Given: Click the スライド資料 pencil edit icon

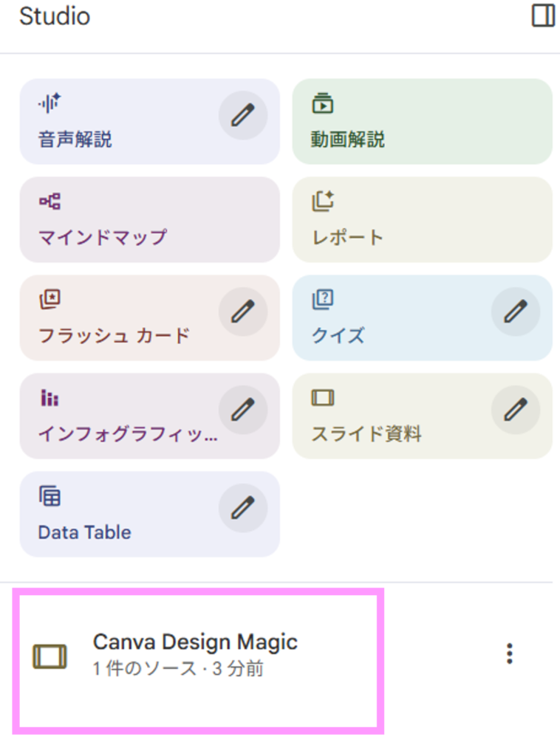Looking at the screenshot, I should tap(515, 410).
